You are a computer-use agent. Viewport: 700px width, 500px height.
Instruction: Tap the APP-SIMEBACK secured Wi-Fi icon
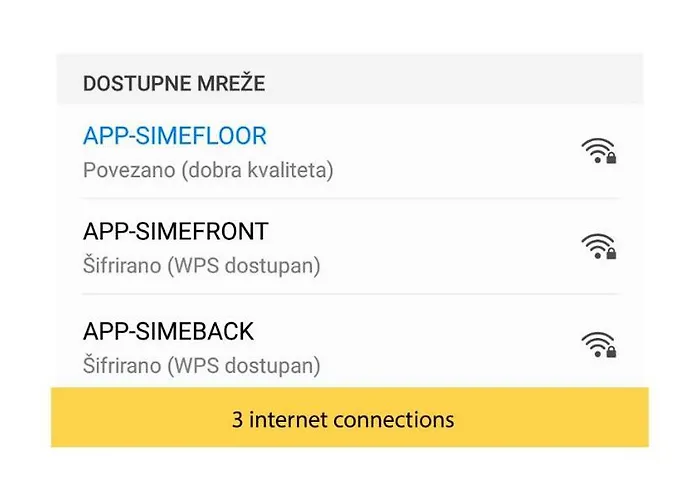tap(599, 345)
